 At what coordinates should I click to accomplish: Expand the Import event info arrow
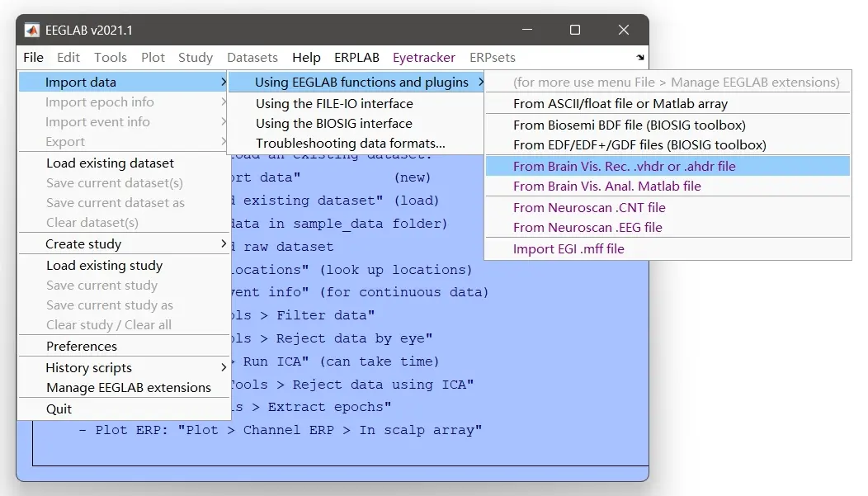(x=223, y=122)
